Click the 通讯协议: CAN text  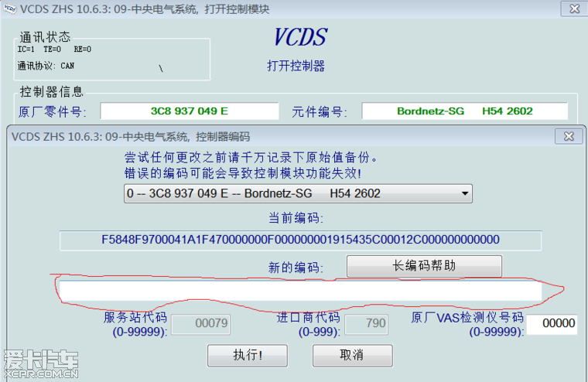pos(46,66)
